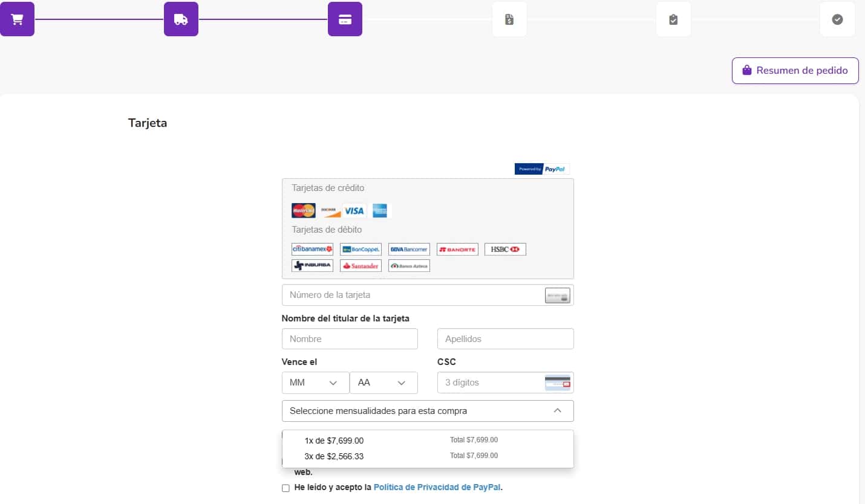865x504 pixels.
Task: Click the BBVA Bancomer logo
Action: pos(409,249)
